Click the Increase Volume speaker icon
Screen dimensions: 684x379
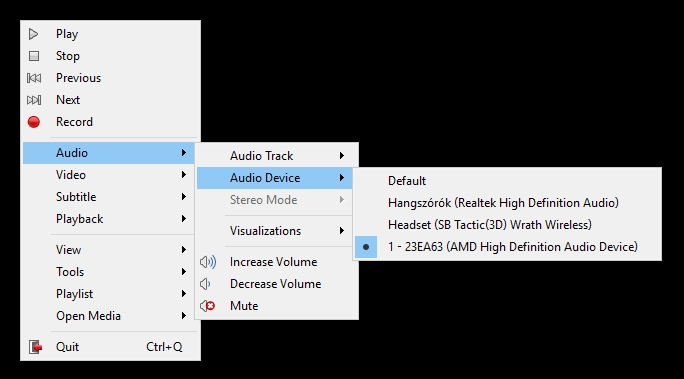[208, 262]
